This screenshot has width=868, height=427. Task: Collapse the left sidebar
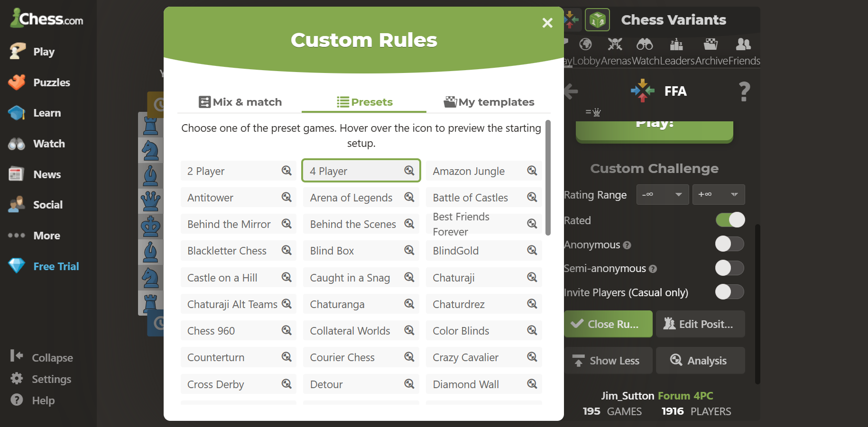point(42,357)
